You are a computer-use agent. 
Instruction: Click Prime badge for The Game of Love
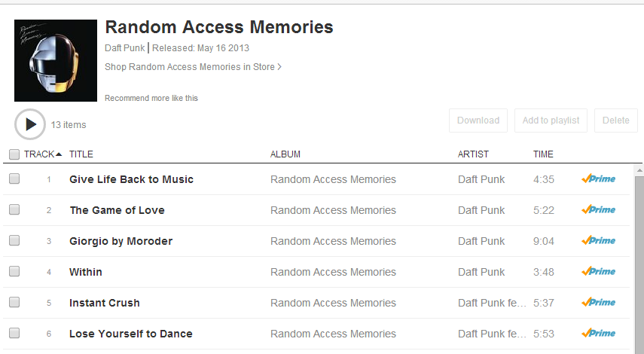(598, 210)
